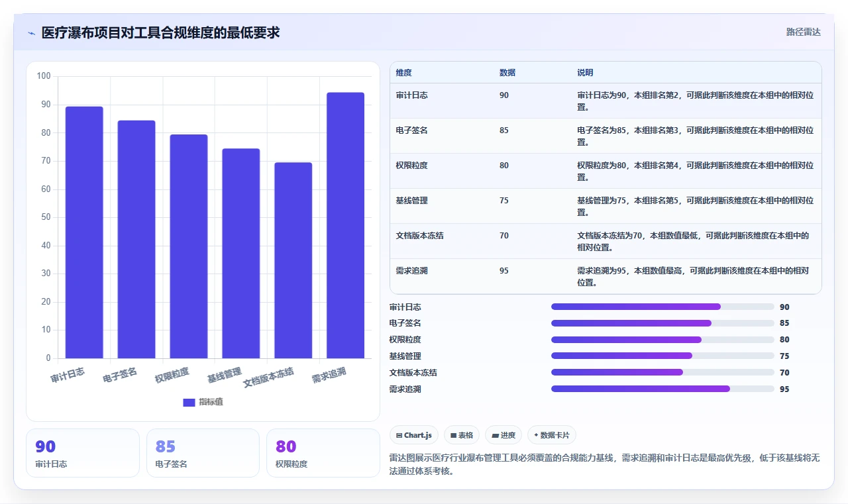
Task: Click the 文档版本冻结 bar in chart
Action: tap(293, 260)
